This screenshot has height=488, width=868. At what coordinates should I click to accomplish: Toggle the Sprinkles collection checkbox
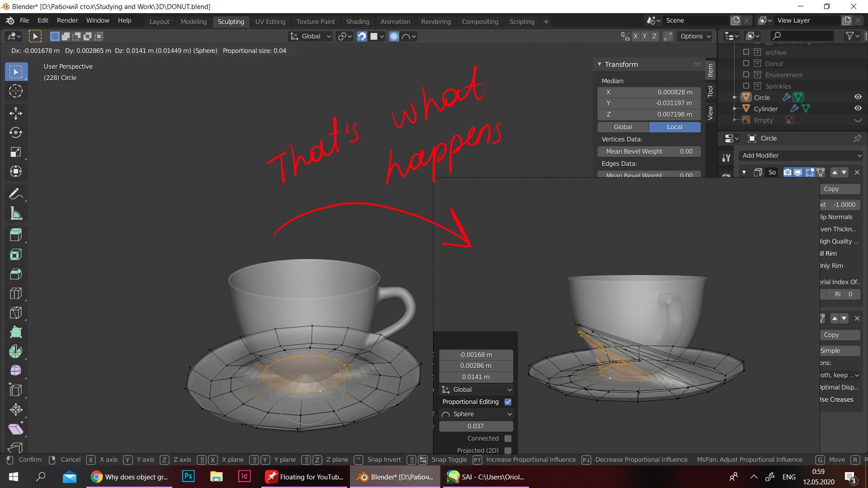click(x=746, y=86)
